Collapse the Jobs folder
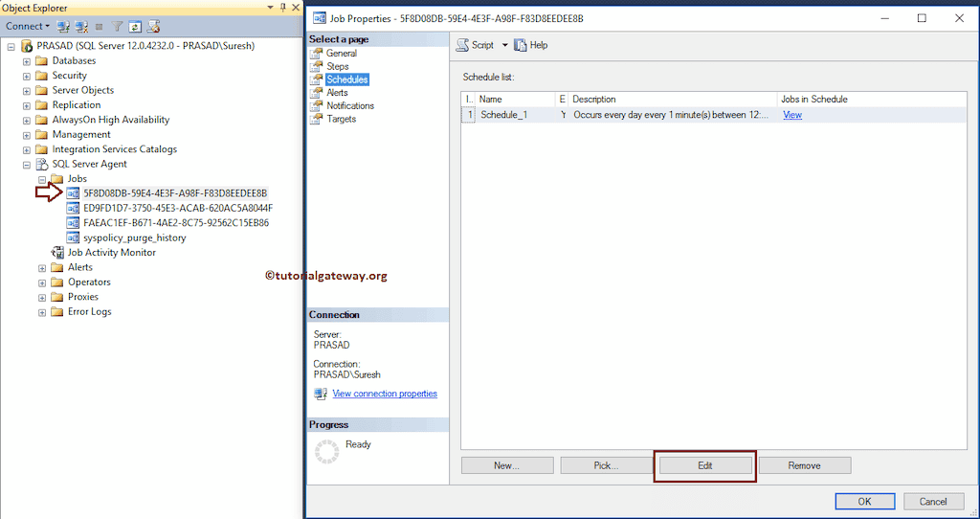 coord(42,179)
